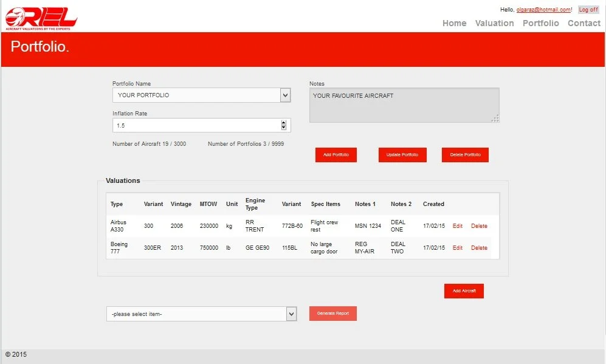The height and width of the screenshot is (364, 606).
Task: Click the 'Number of Portfolios 3 / 9999' text
Action: tap(246, 144)
